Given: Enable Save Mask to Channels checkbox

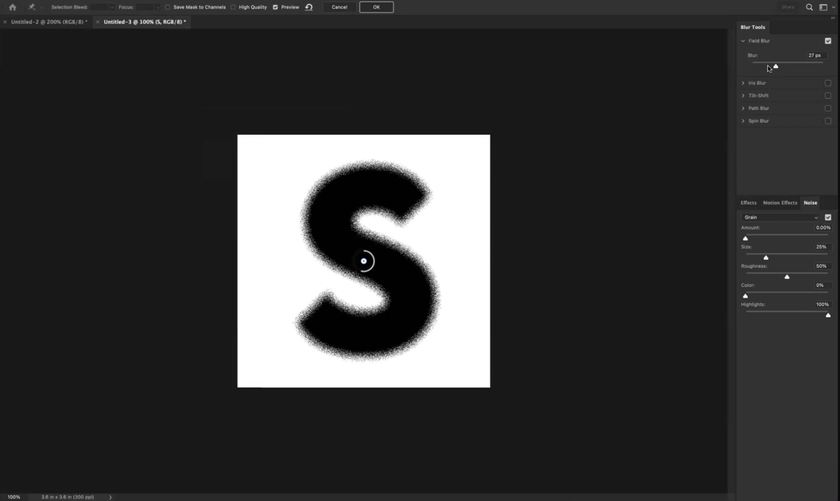Looking at the screenshot, I should tap(168, 7).
